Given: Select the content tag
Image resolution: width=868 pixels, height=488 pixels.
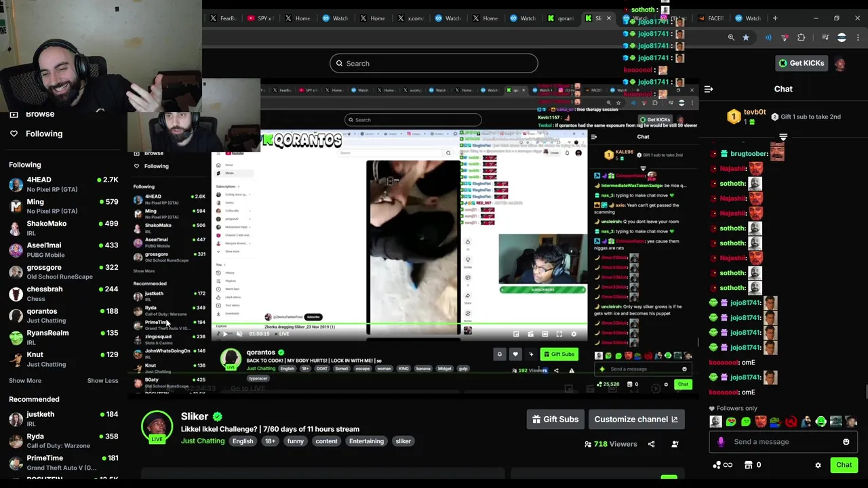Looking at the screenshot, I should click(326, 441).
